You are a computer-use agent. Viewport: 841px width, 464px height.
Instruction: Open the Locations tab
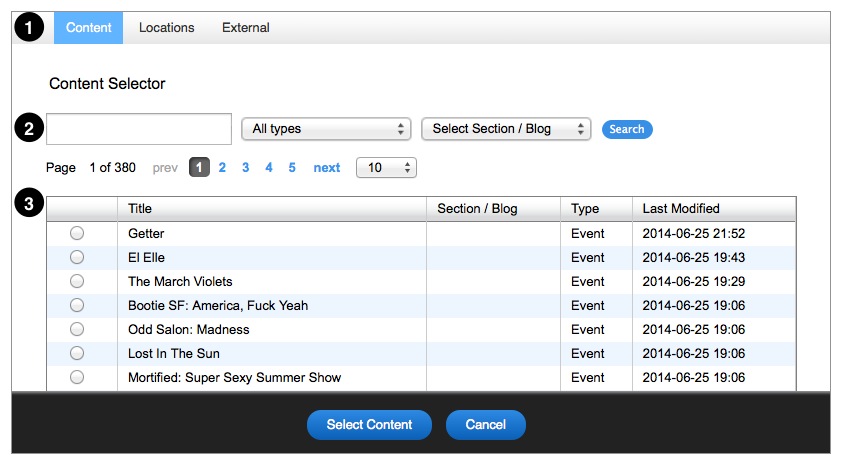(166, 28)
